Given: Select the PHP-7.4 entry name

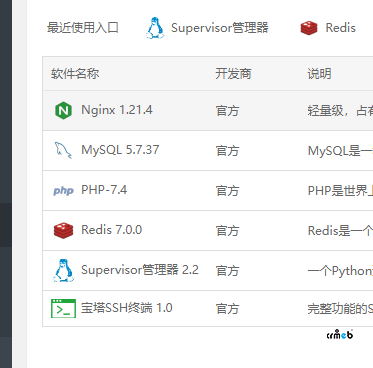Looking at the screenshot, I should tap(104, 190).
